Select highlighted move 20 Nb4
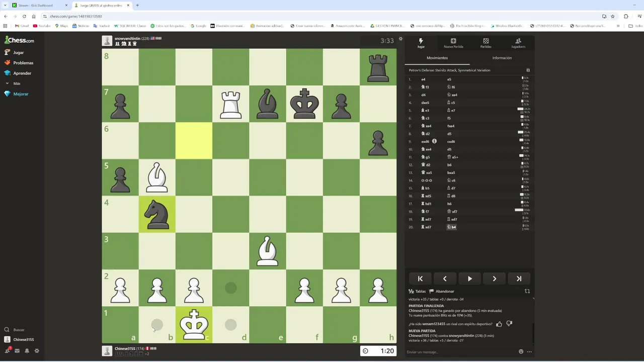 452,227
